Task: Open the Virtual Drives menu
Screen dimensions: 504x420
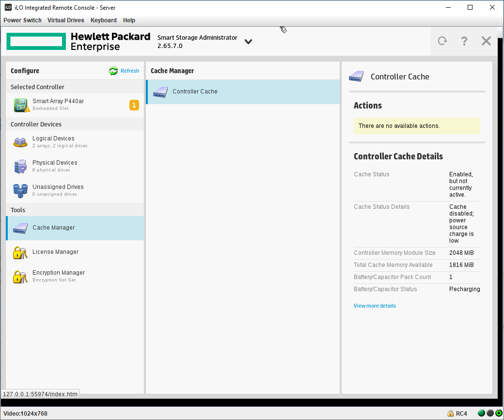Action: coord(65,20)
